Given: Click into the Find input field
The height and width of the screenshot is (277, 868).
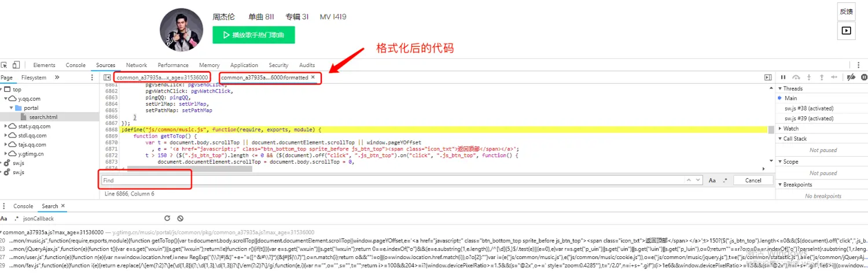Looking at the screenshot, I should [392, 180].
